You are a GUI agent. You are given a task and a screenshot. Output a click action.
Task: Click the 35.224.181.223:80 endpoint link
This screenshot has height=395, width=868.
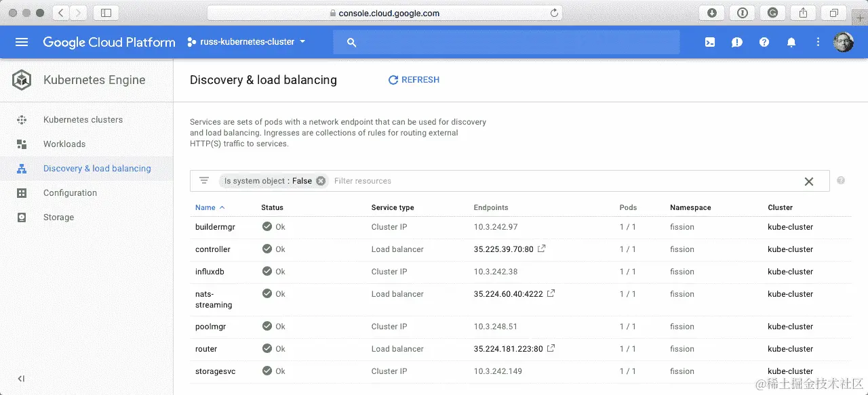509,349
